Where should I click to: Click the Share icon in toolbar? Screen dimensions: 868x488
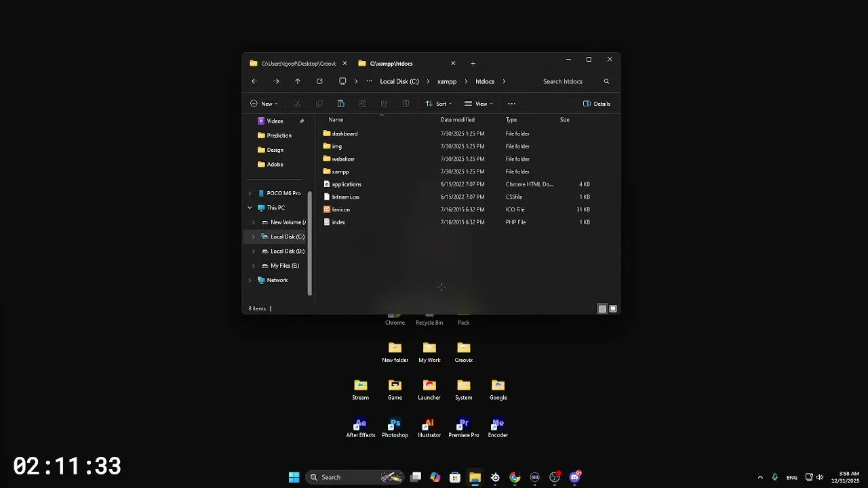384,104
